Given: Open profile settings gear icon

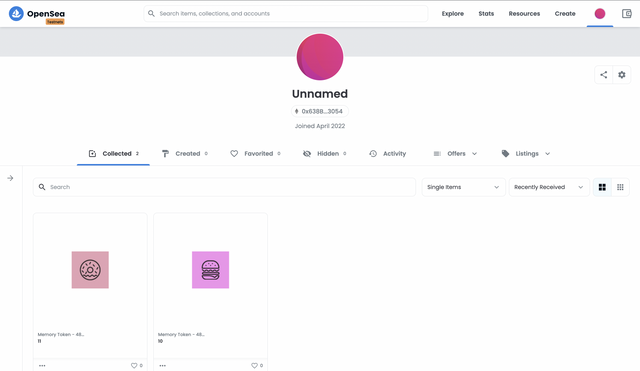Looking at the screenshot, I should [x=622, y=75].
